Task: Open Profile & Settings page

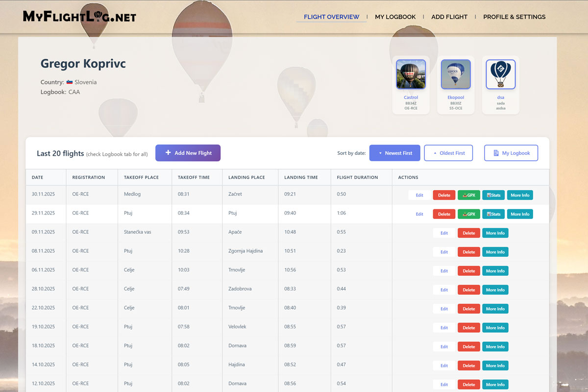Action: click(514, 17)
